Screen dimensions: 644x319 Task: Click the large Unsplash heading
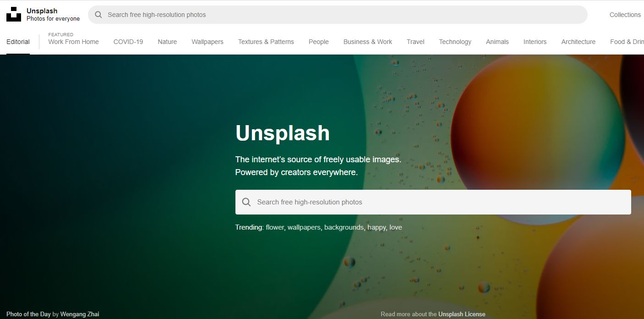283,133
